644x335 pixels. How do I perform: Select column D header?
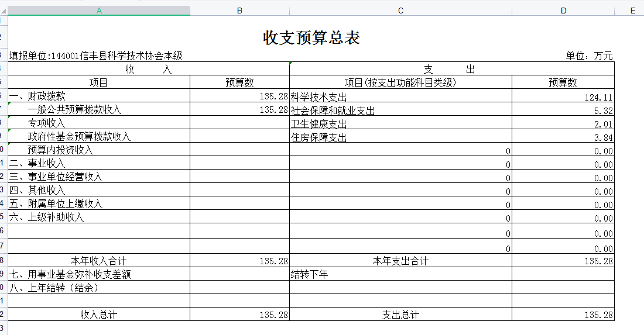click(563, 11)
